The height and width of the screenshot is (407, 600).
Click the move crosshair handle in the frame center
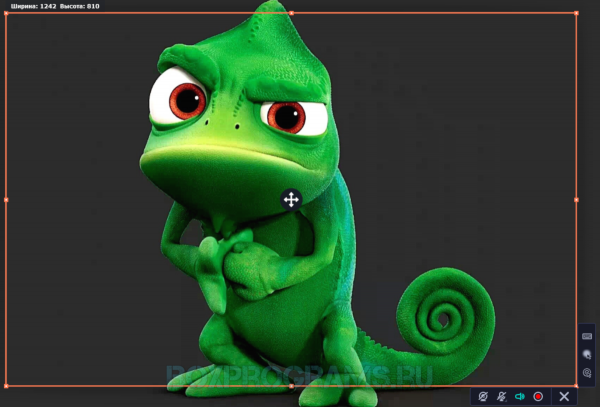click(291, 200)
